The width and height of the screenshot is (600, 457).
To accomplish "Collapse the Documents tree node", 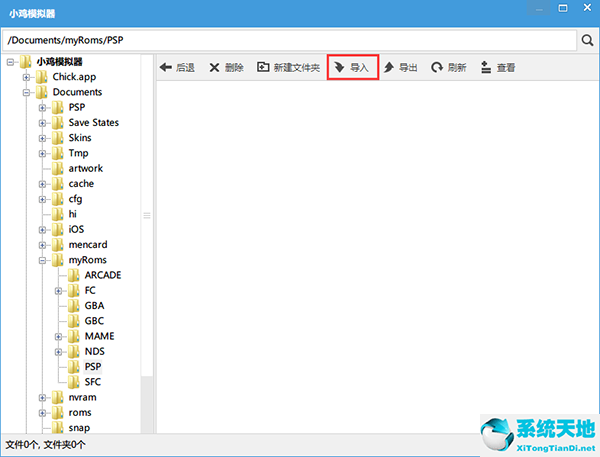I will 27,92.
